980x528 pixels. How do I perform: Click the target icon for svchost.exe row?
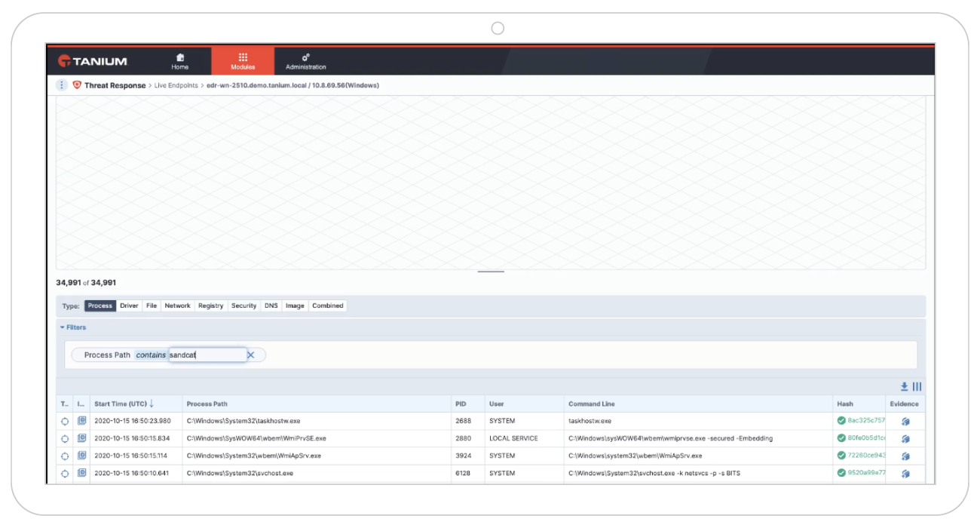[65, 474]
